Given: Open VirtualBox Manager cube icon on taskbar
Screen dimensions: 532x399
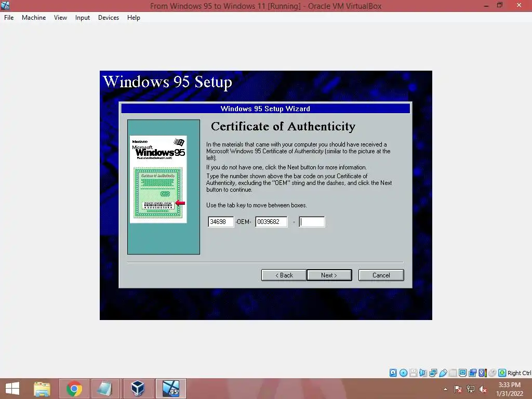Looking at the screenshot, I should click(138, 389).
